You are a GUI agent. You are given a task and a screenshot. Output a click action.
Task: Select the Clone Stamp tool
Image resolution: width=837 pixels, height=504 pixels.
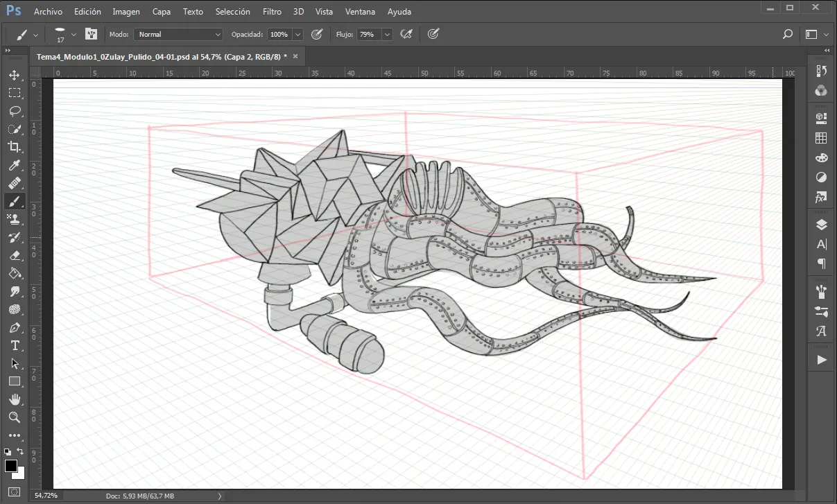coord(15,219)
